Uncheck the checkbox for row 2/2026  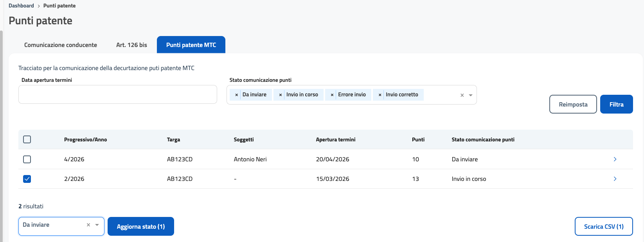click(27, 179)
